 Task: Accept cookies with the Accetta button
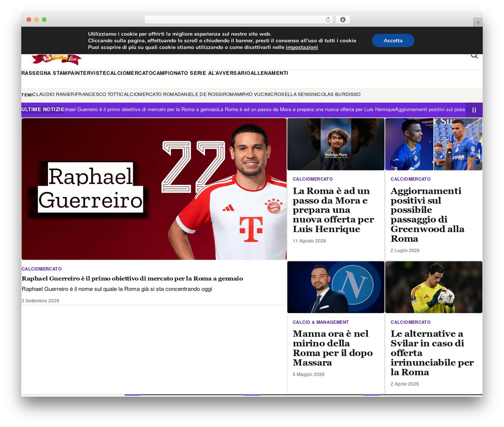[x=393, y=41]
